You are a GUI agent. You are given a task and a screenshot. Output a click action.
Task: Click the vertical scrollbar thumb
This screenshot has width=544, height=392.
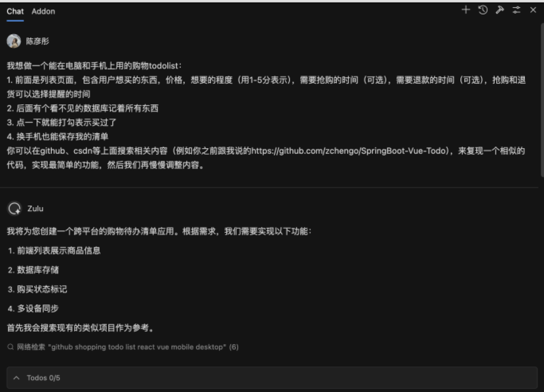(x=542, y=100)
